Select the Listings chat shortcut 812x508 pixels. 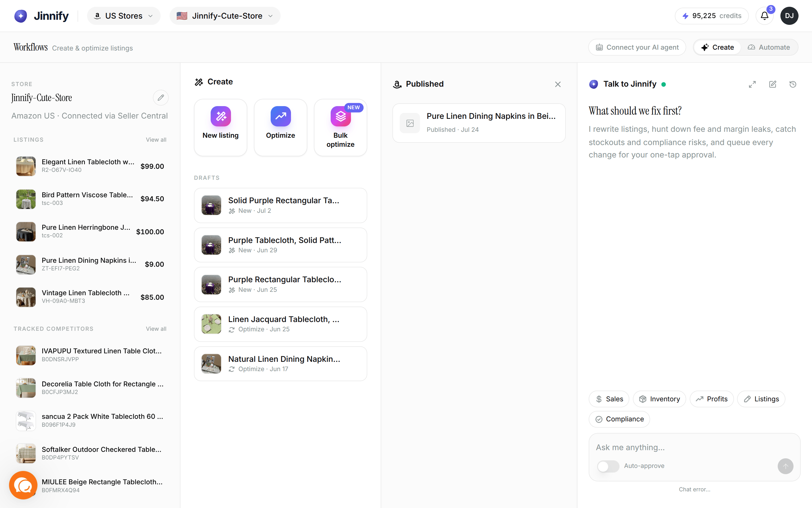tap(761, 399)
